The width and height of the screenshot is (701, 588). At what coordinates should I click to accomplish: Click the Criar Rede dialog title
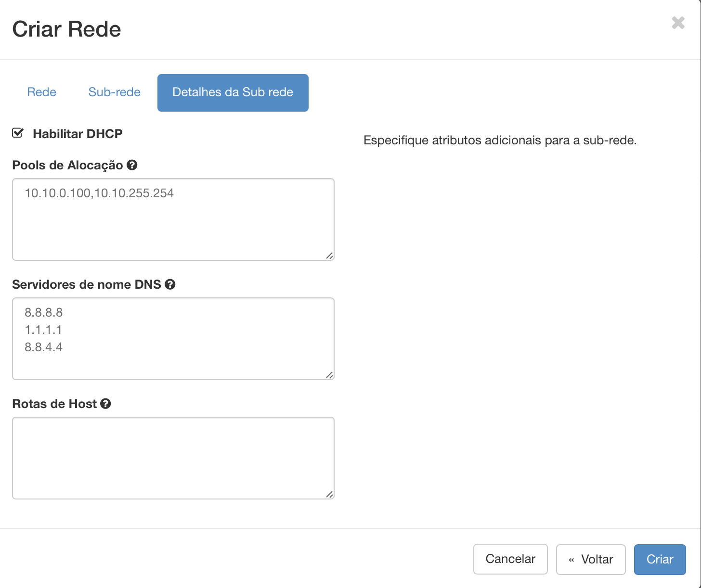[x=66, y=29]
